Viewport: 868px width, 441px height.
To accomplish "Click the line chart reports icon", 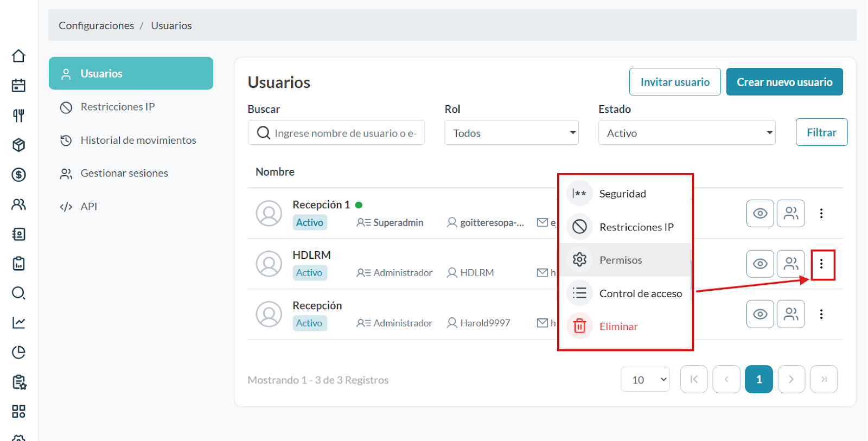I will point(18,323).
